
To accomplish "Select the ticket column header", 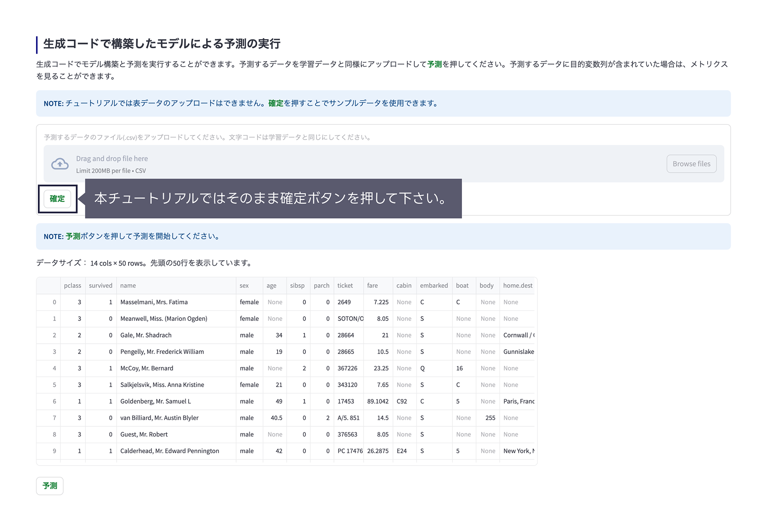I will pos(349,286).
